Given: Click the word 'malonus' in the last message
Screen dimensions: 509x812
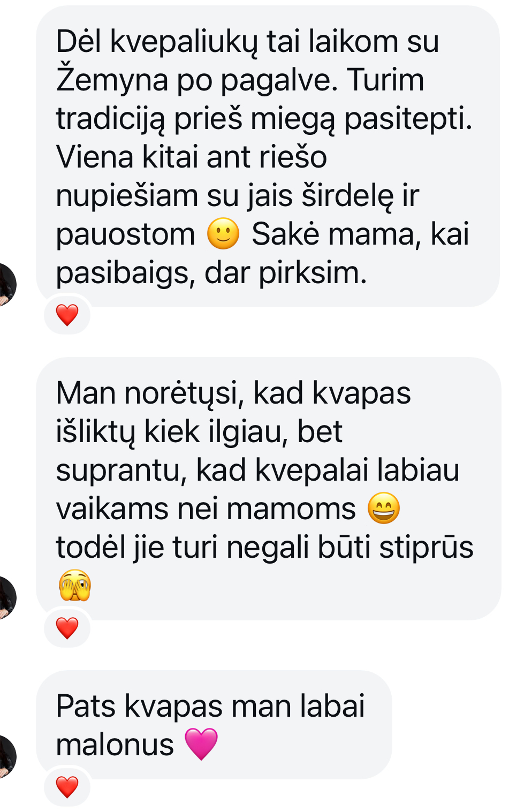Looking at the screenshot, I should 115,745.
